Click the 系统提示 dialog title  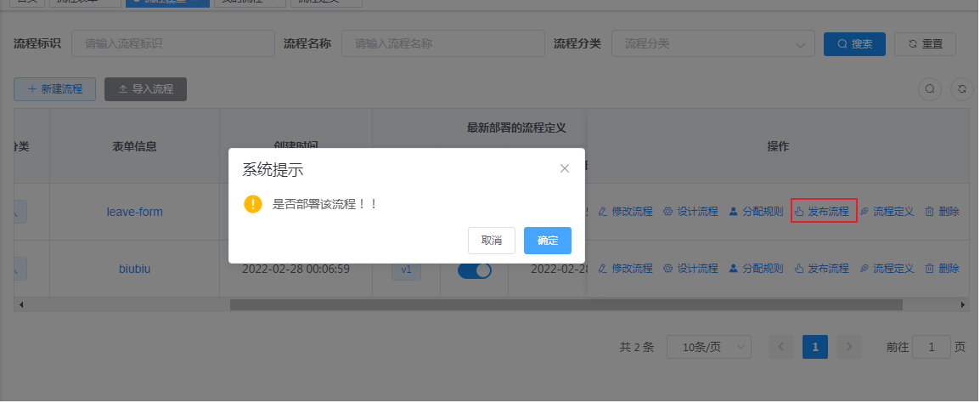(x=273, y=169)
